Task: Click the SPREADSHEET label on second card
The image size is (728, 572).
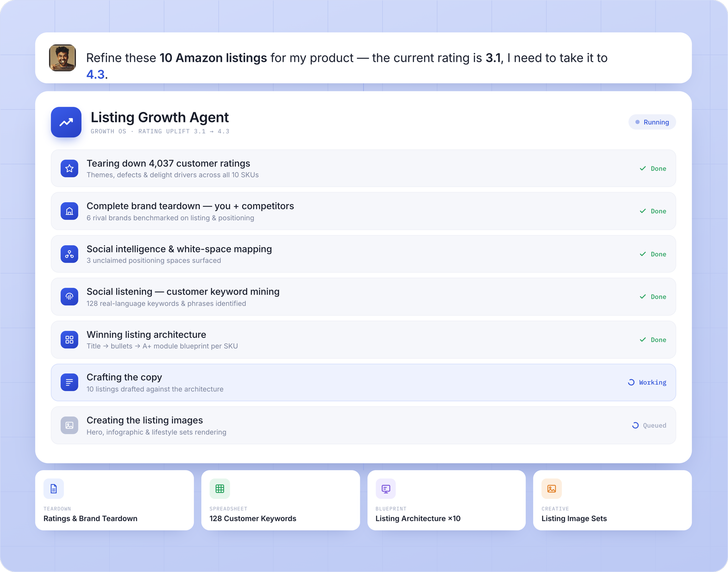Action: (x=228, y=509)
